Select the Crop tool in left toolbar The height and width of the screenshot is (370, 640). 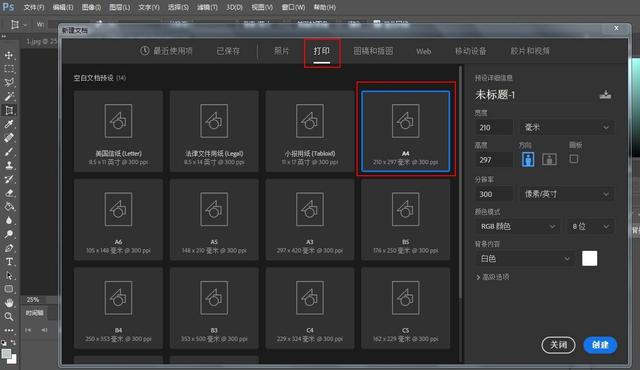click(9, 110)
